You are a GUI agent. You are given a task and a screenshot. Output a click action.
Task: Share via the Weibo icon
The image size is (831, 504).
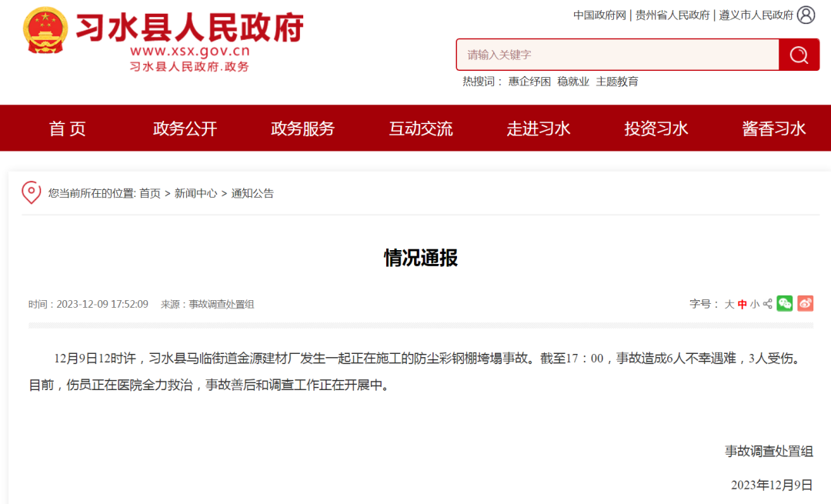click(x=806, y=304)
